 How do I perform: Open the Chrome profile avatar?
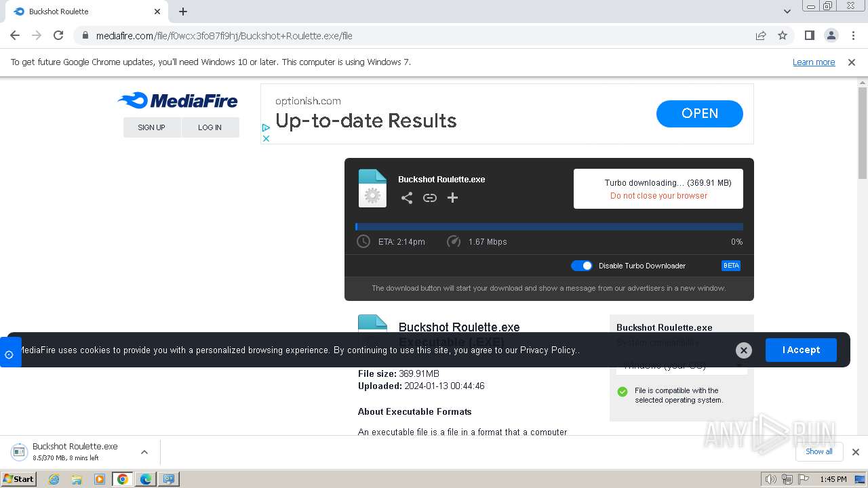coord(831,35)
